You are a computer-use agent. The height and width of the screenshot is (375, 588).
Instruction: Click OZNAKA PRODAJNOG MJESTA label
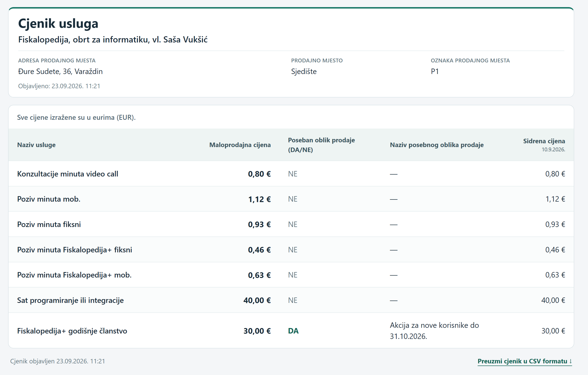[470, 60]
